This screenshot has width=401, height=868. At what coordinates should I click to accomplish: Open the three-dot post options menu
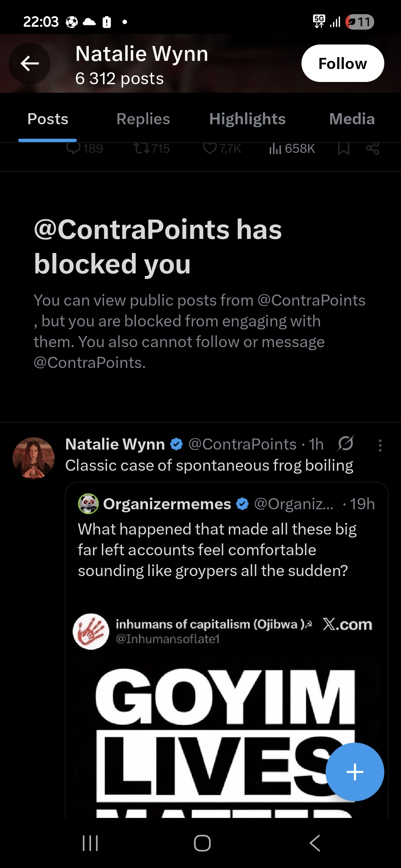coord(380,445)
